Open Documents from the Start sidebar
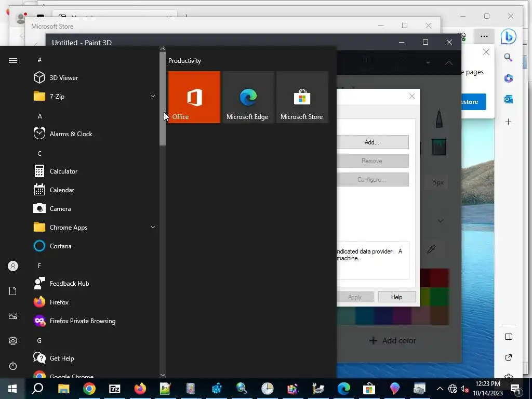The width and height of the screenshot is (532, 399). [x=13, y=291]
